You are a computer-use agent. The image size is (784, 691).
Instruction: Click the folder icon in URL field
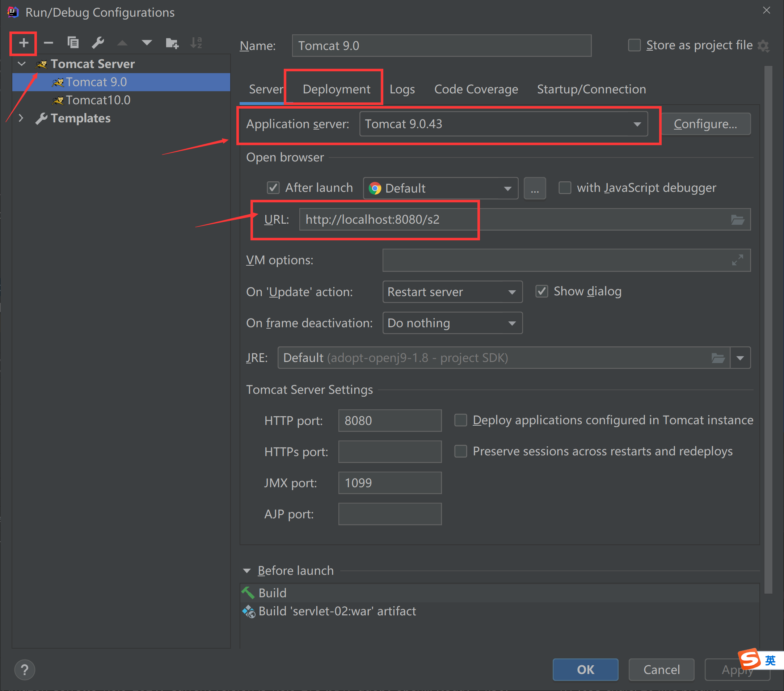click(737, 220)
